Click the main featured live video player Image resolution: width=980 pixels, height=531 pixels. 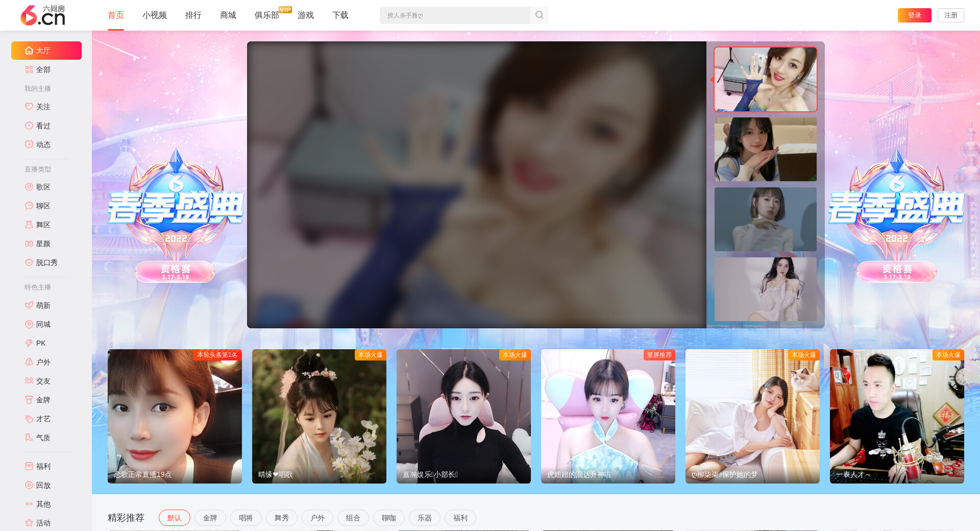pyautogui.click(x=477, y=185)
